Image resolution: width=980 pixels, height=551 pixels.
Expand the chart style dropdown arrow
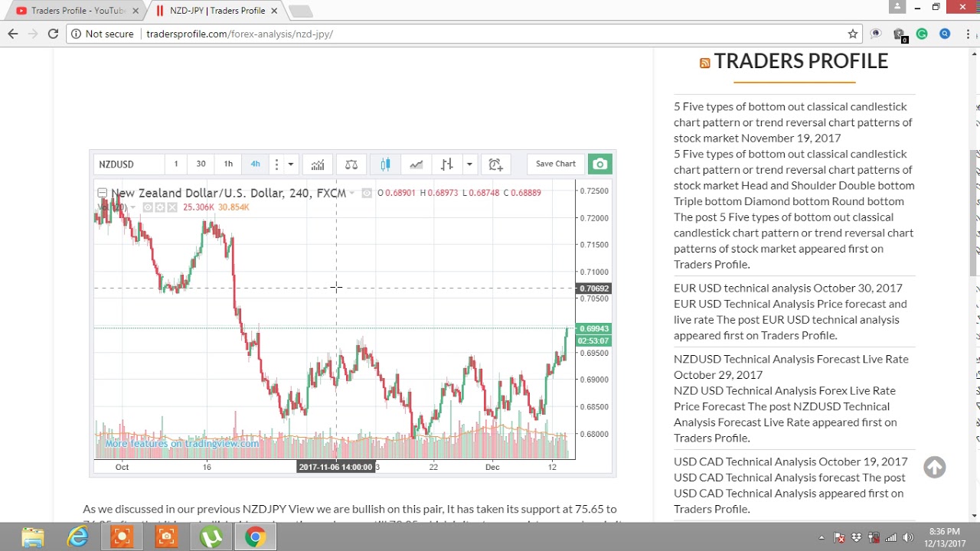(469, 164)
